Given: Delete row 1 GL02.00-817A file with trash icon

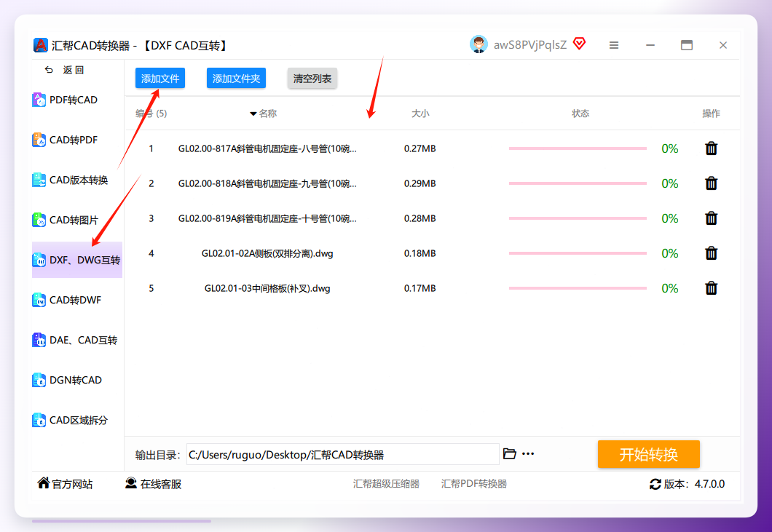Looking at the screenshot, I should point(711,148).
